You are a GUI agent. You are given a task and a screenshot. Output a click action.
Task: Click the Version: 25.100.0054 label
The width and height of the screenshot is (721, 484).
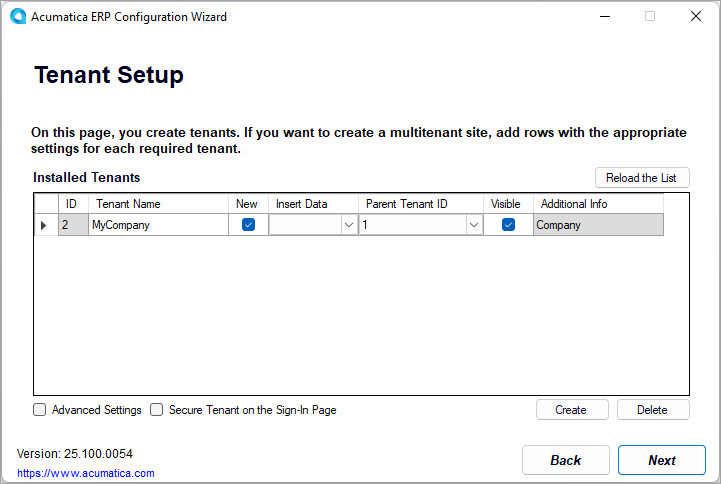pyautogui.click(x=75, y=454)
